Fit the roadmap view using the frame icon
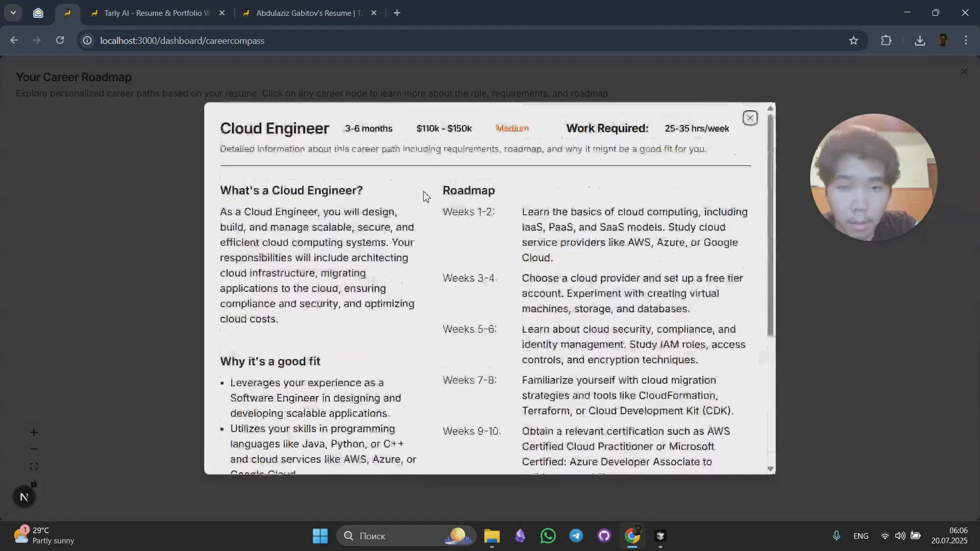 [33, 466]
